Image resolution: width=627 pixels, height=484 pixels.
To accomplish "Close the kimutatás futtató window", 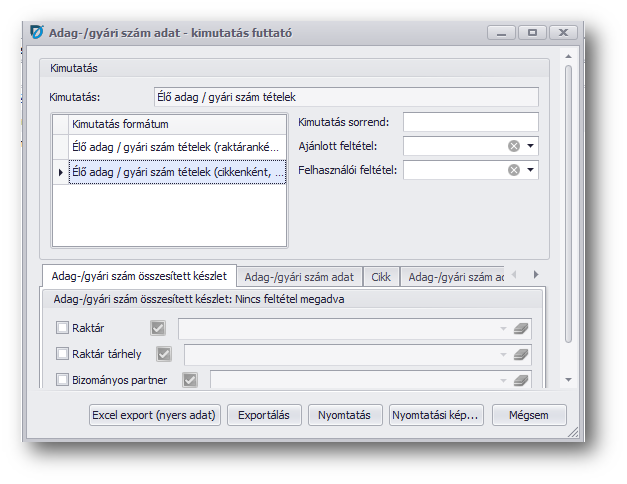I will [563, 32].
